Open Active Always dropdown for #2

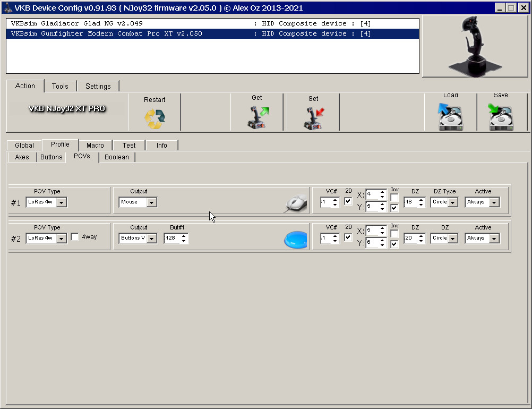tap(494, 238)
